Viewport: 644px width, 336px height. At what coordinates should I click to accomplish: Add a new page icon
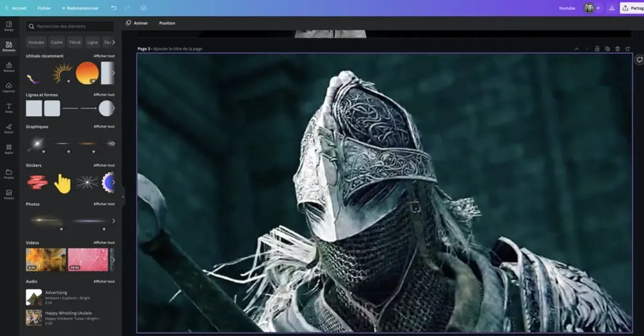[x=628, y=48]
